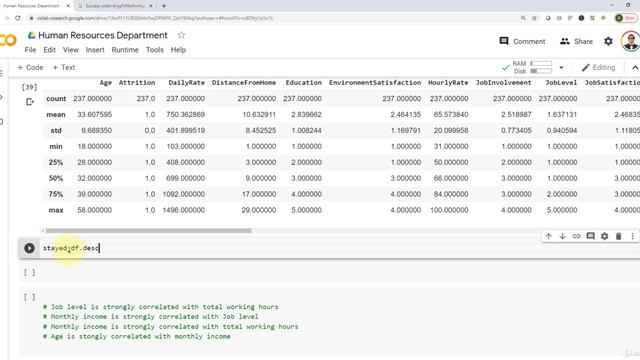Select the DailyRate column header
Image resolution: width=640 pixels, height=360 pixels.
187,82
